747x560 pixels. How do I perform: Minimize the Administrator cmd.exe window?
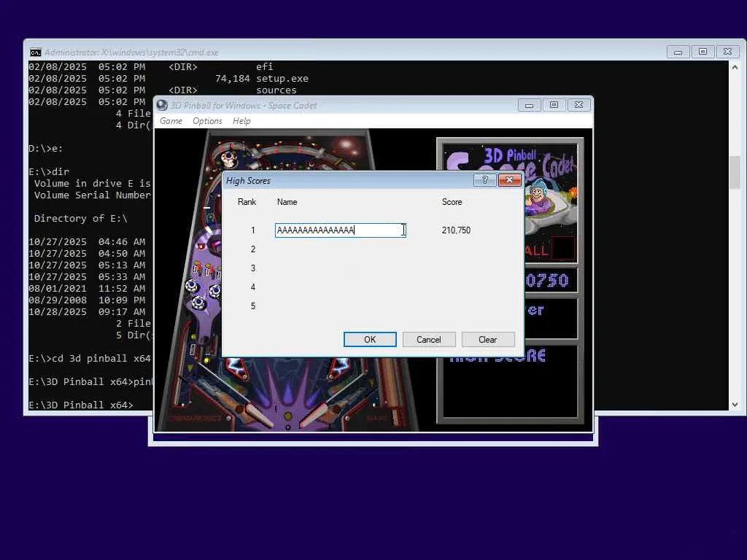tap(678, 52)
